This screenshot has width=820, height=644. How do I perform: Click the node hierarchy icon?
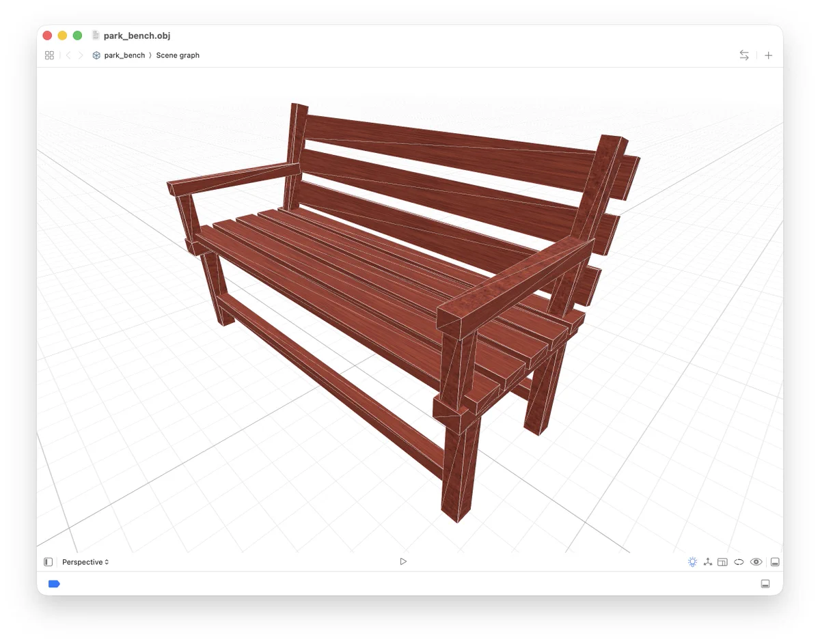(708, 562)
